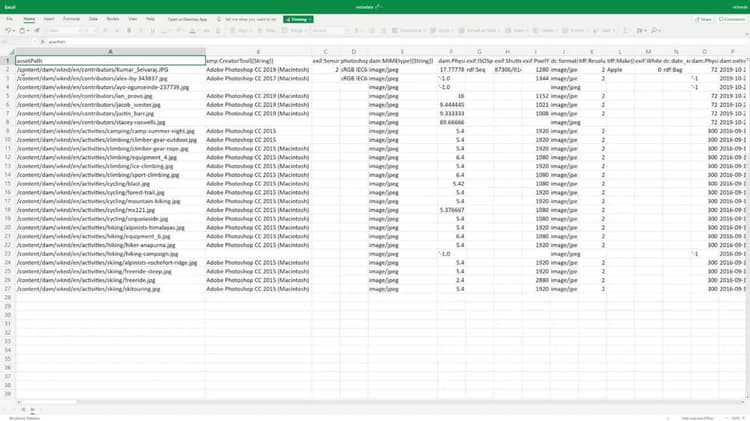This screenshot has width=750, height=421.
Task: Toggle Italic formatting icon
Action: pyautogui.click(x=141, y=31)
